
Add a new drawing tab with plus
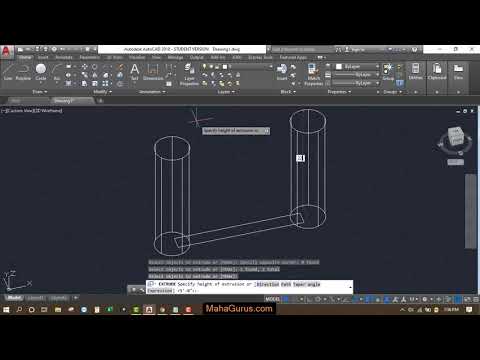click(100, 100)
